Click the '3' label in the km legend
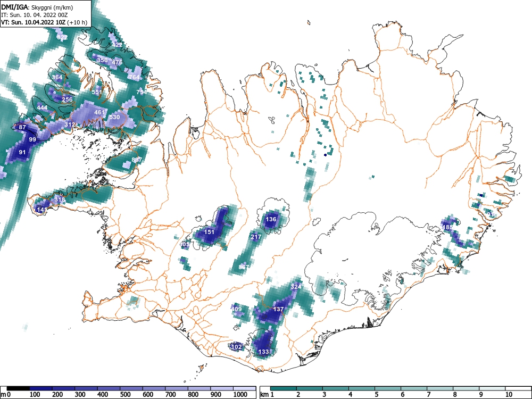532x399 pixels. click(x=324, y=395)
